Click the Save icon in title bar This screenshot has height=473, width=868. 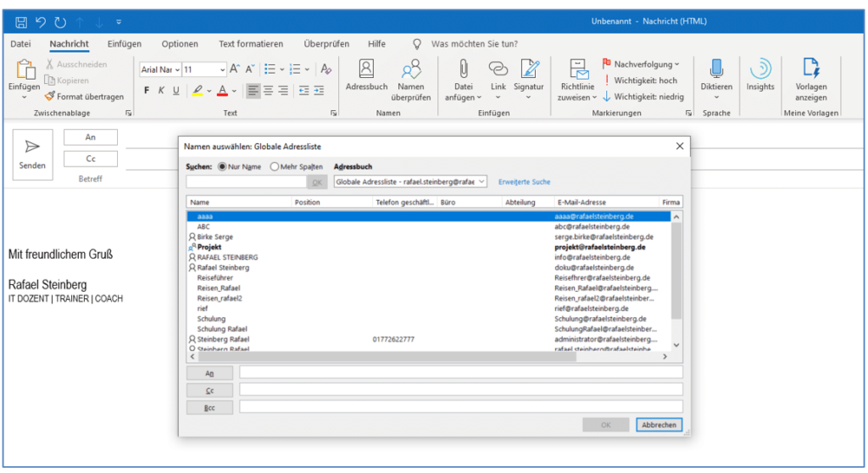click(x=21, y=22)
